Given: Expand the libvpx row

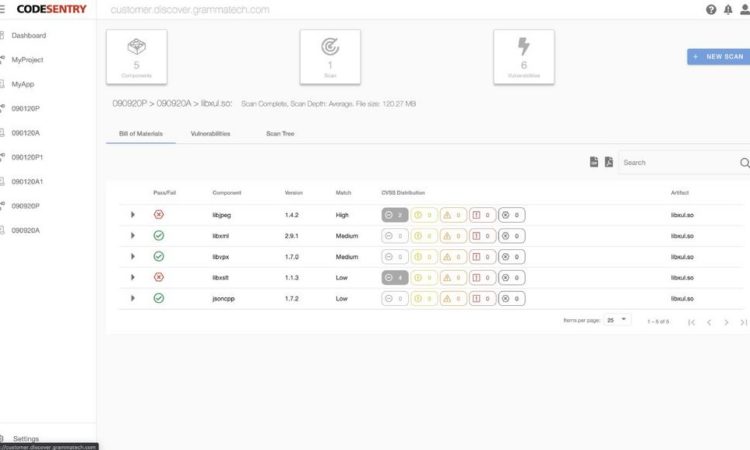Looking at the screenshot, I should coord(132,256).
